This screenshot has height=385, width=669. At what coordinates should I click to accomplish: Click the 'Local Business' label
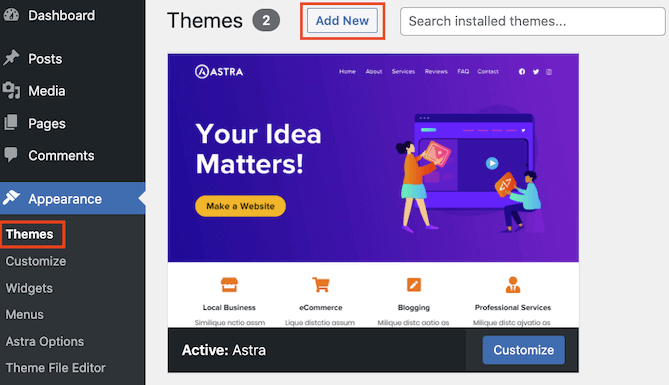229,308
